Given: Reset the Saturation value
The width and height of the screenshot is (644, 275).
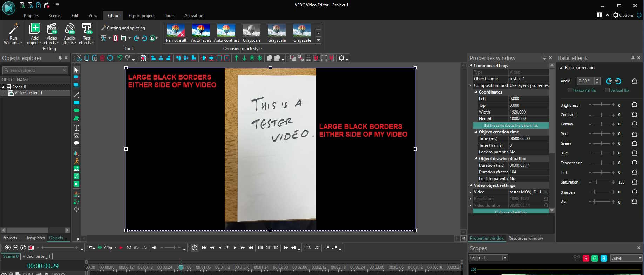Looking at the screenshot, I should click(x=634, y=182).
